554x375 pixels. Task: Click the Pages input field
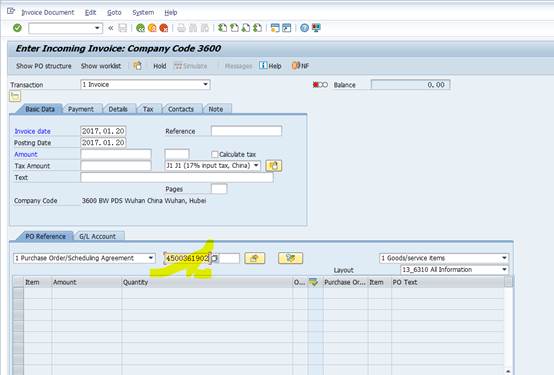click(x=219, y=189)
